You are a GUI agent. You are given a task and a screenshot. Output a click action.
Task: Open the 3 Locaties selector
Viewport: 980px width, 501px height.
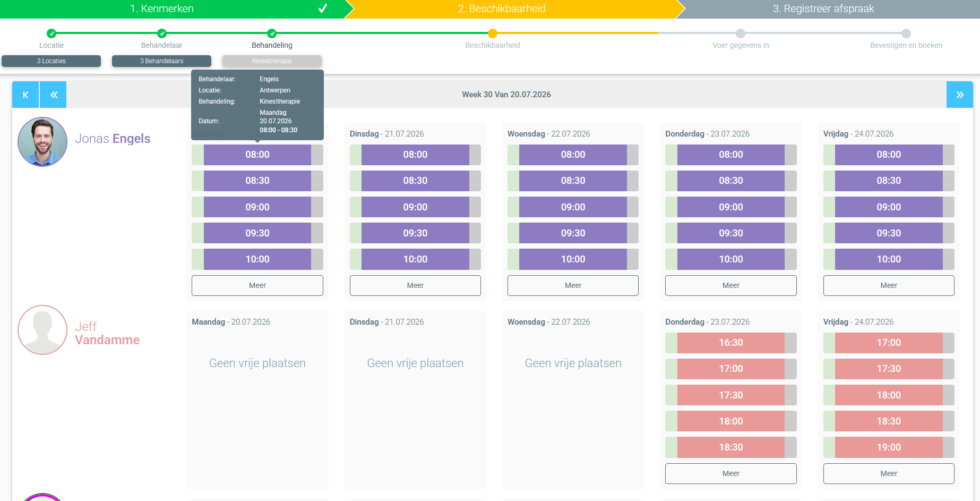[51, 61]
